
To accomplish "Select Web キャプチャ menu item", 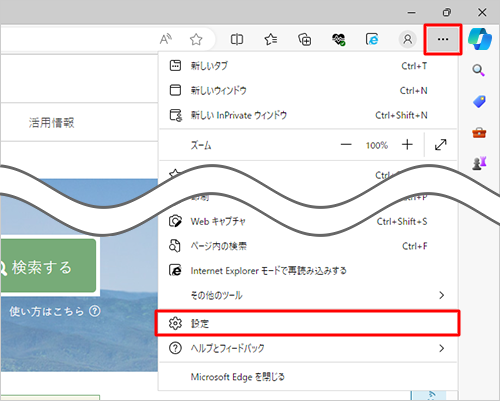I will click(308, 221).
